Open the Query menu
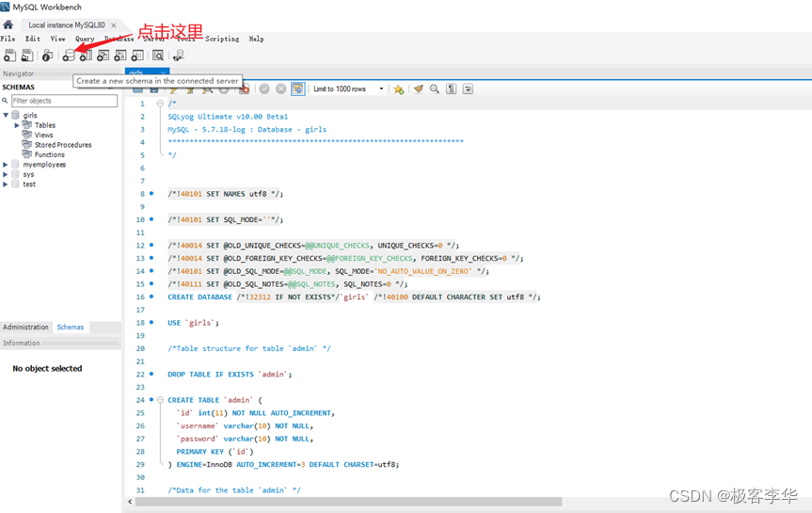Image resolution: width=812 pixels, height=513 pixels. coord(85,39)
